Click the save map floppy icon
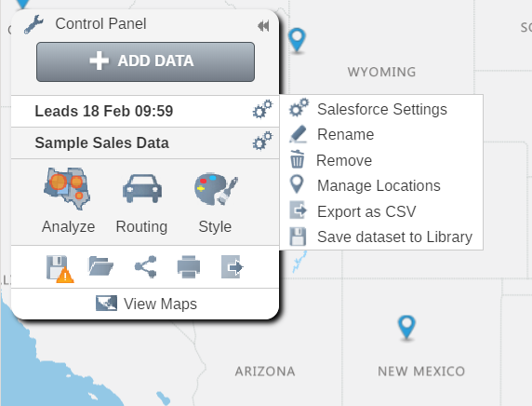The image size is (532, 406). point(60,268)
